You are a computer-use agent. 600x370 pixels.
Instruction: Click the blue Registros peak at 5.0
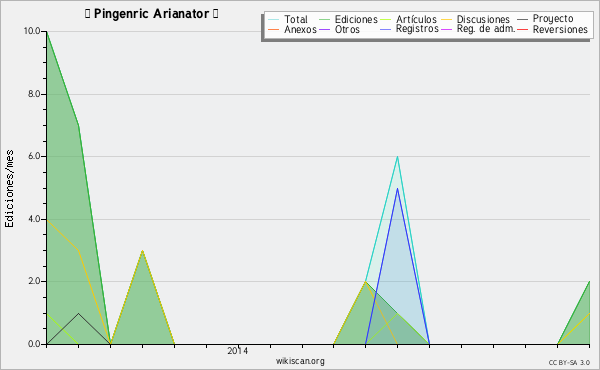[x=398, y=188]
